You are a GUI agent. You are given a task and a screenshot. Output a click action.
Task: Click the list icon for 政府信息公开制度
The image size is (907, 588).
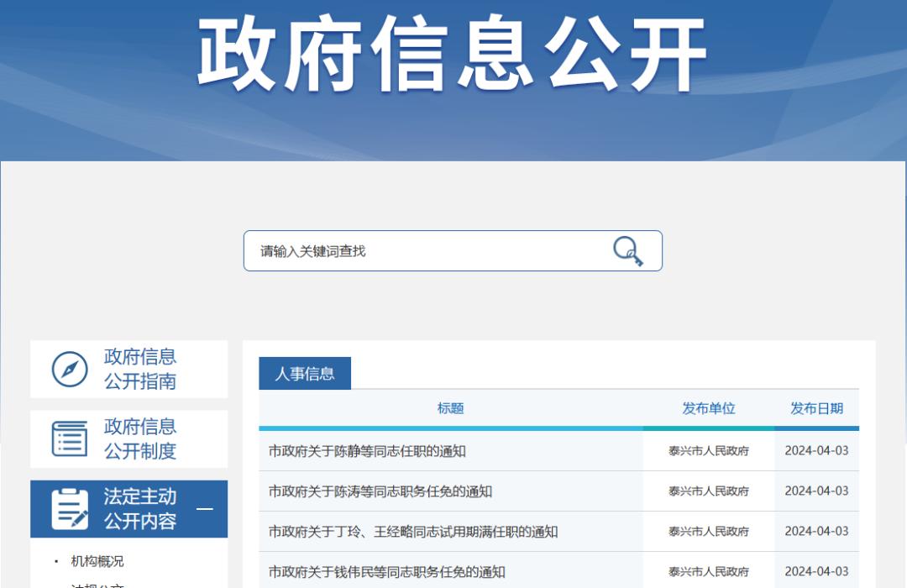(x=70, y=439)
